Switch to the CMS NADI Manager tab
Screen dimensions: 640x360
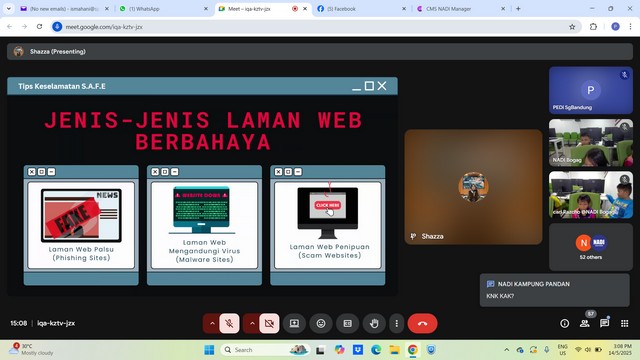[x=460, y=9]
